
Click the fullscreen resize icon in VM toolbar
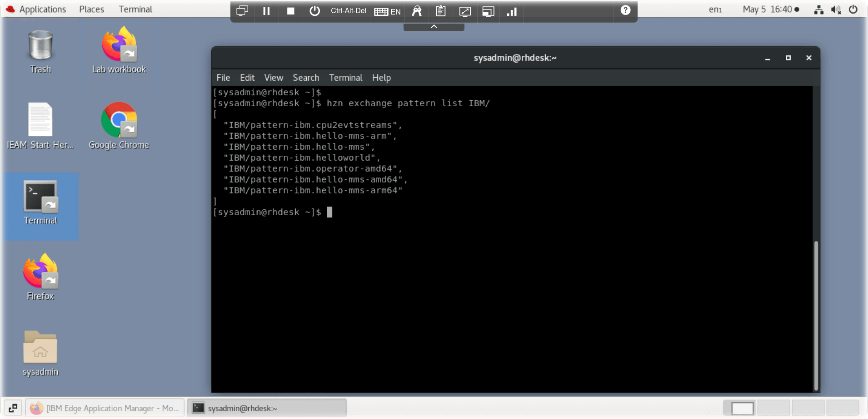464,11
